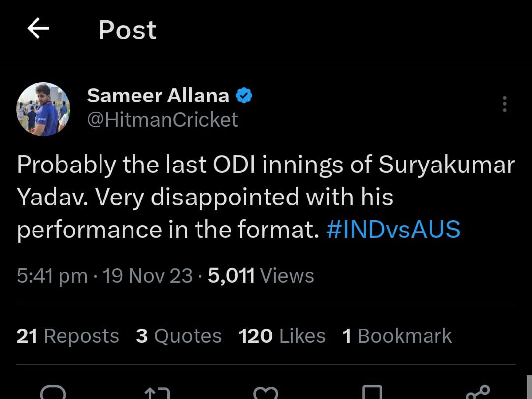Open the Sameer Allana display name
Image resolution: width=532 pixels, height=399 pixels.
pos(158,96)
